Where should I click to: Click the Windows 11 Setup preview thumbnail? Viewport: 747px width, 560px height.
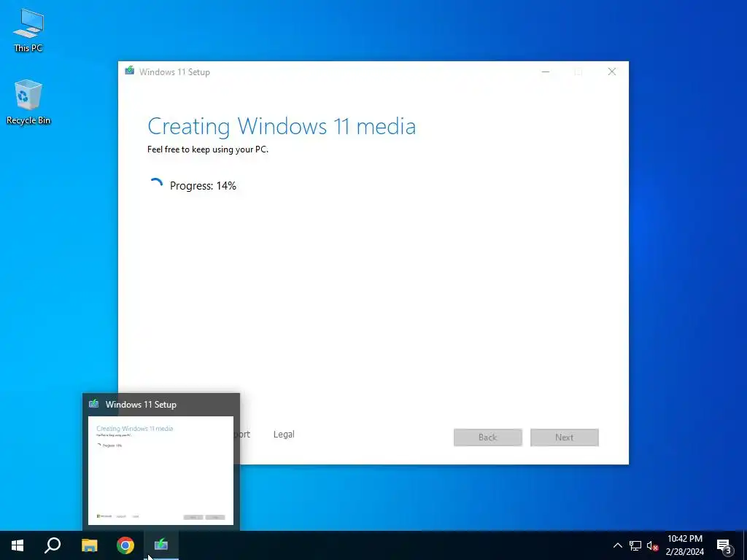coord(160,470)
